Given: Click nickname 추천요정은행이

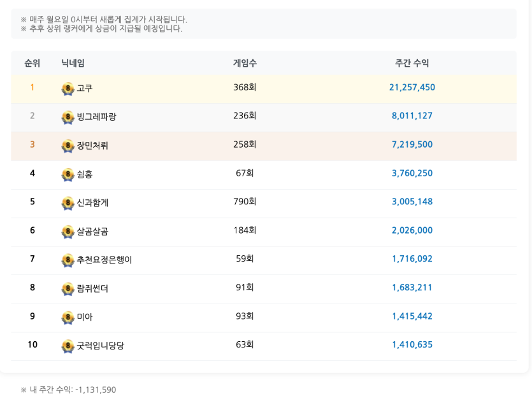Looking at the screenshot, I should 104,260.
